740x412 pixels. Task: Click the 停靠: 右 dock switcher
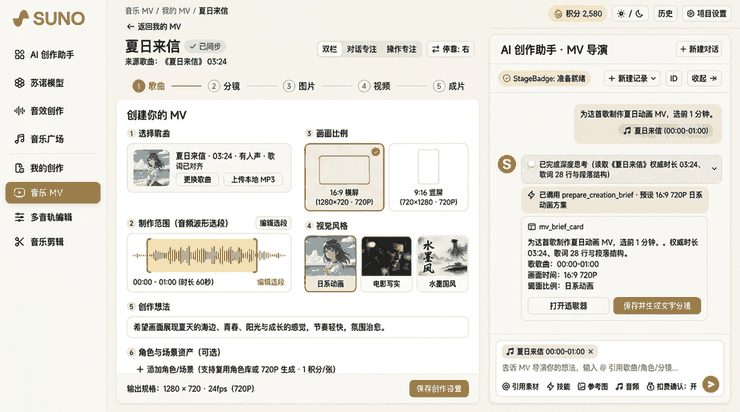(x=450, y=49)
